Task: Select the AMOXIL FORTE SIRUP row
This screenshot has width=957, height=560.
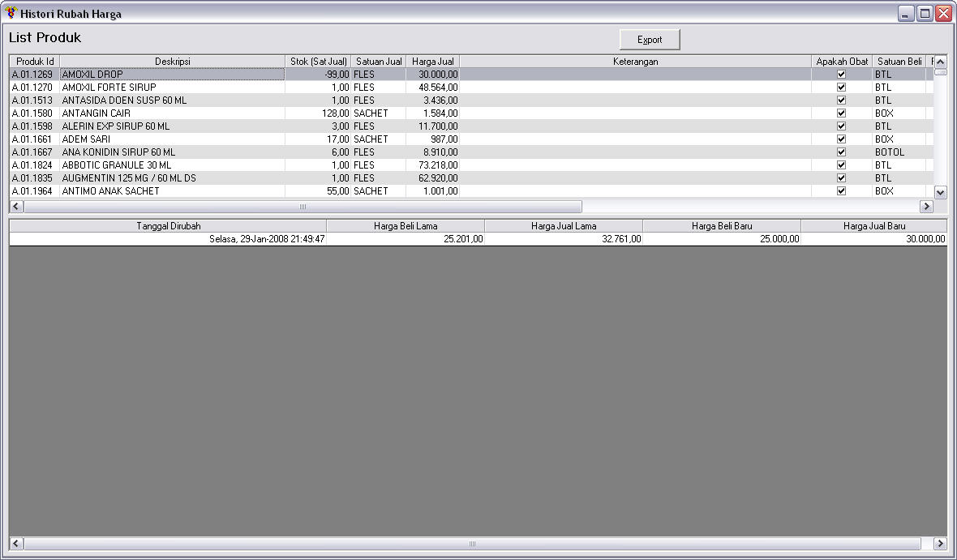Action: point(472,88)
